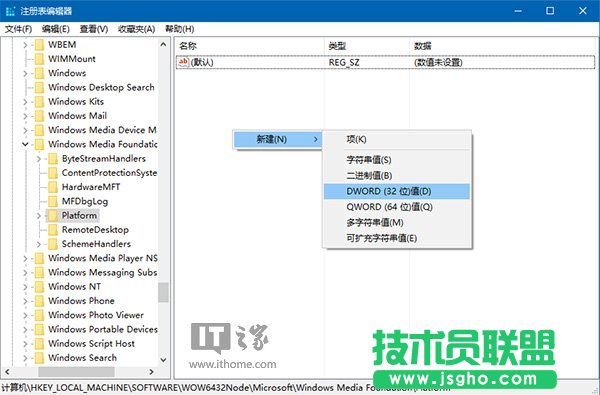Screen dimensions: 600x395
Task: Minimize the Registry Editor window
Action: point(518,11)
